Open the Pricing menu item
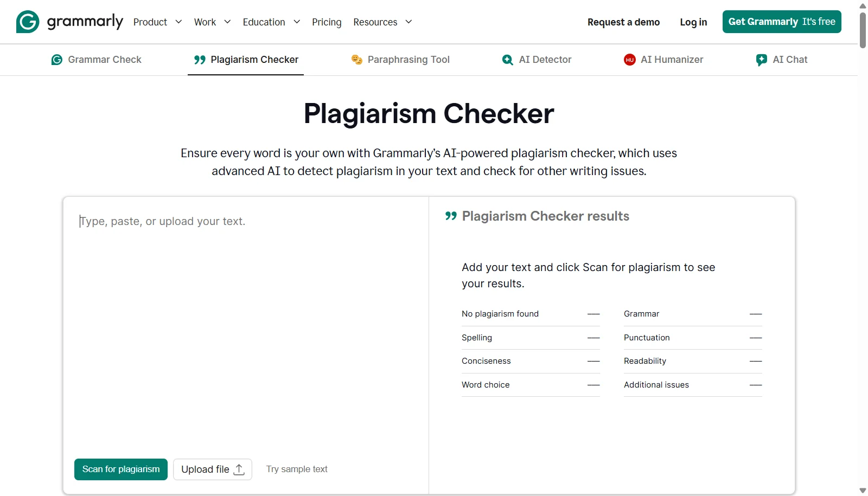Viewport: 868px width, 496px height. pos(327,22)
